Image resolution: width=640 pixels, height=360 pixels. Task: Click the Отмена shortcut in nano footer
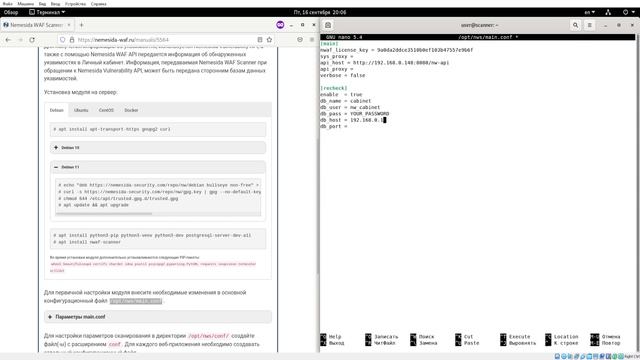tap(605, 337)
